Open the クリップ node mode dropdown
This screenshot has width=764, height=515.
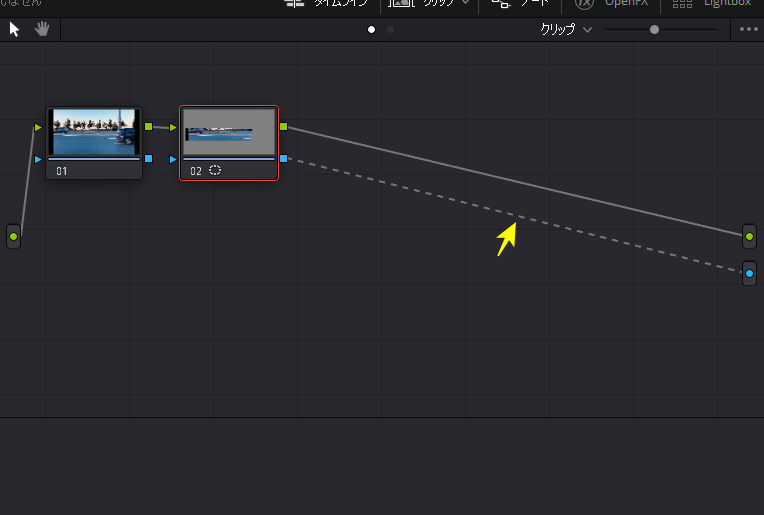click(566, 29)
